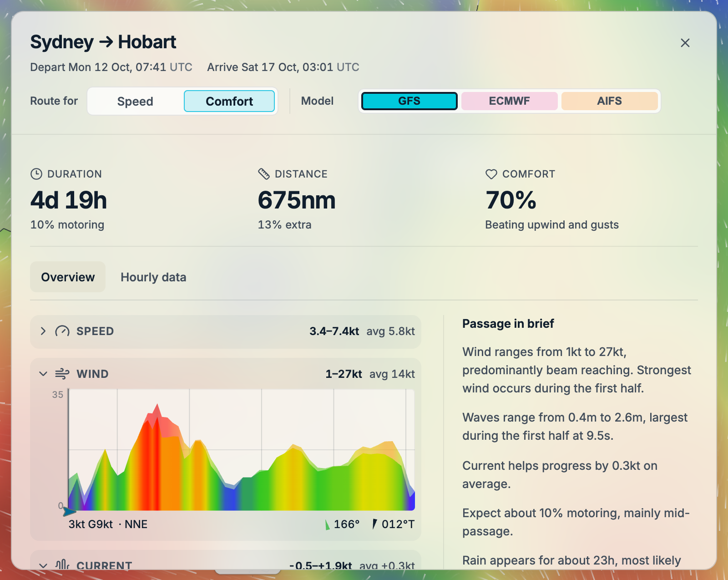This screenshot has width=728, height=580.
Task: Click the 'Passage in brief' heading
Action: click(x=508, y=323)
